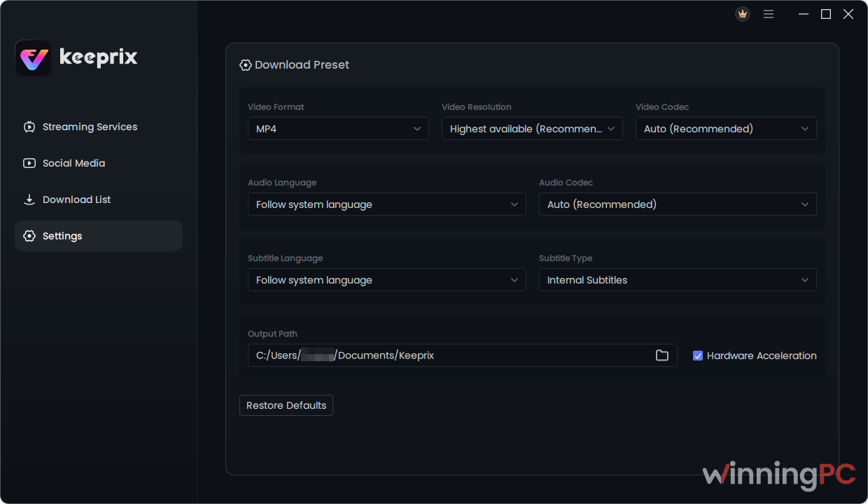Click the Social Media play icon
This screenshot has height=504, width=868.
[29, 163]
